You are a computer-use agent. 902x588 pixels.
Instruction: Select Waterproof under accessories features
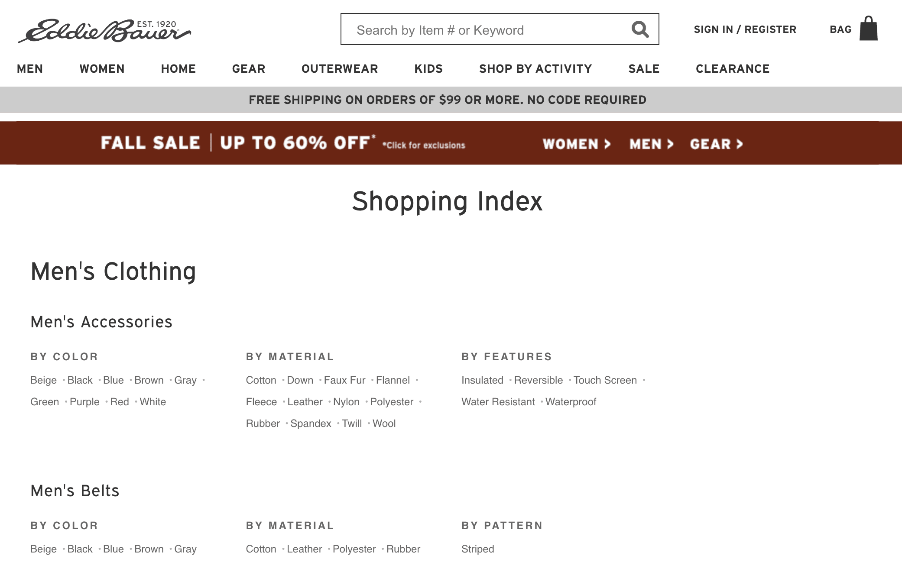click(571, 401)
